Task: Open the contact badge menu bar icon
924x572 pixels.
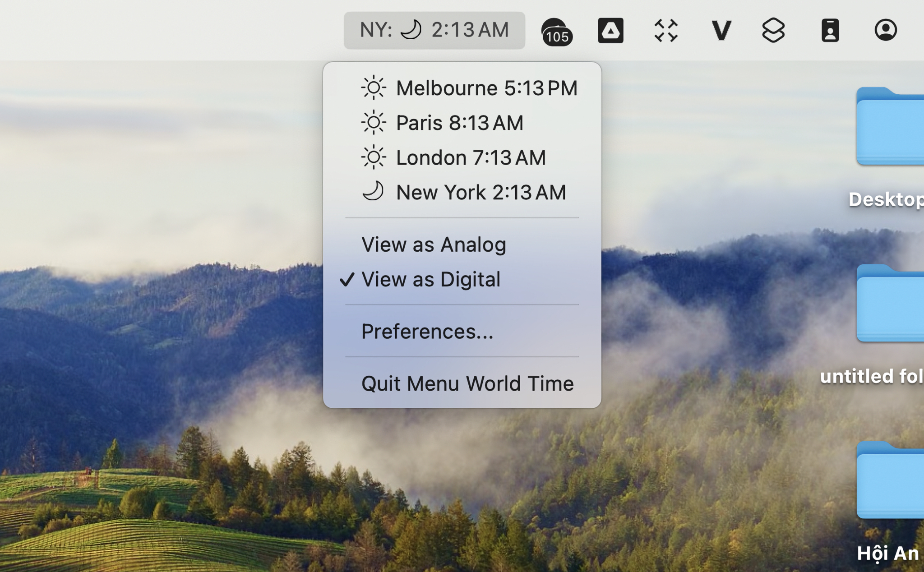Action: (x=830, y=31)
